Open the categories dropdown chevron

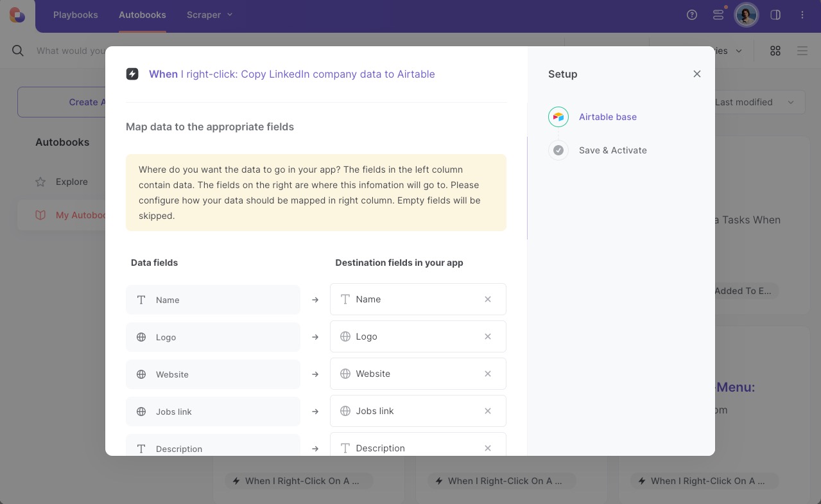point(739,51)
